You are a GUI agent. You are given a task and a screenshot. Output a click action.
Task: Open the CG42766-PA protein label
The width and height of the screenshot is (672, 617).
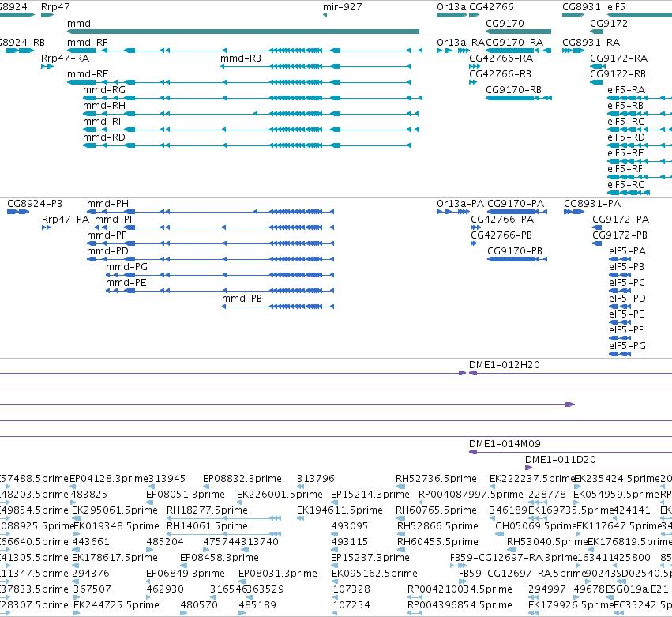coord(502,220)
